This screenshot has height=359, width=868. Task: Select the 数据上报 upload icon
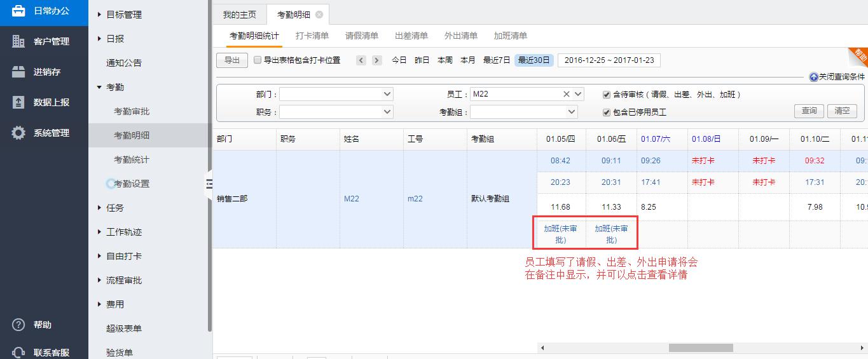[x=18, y=102]
